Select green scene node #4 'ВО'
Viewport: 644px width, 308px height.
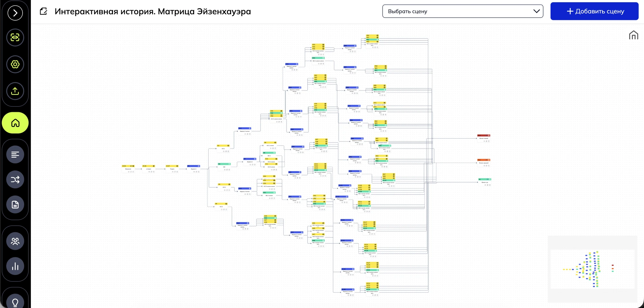point(224,167)
